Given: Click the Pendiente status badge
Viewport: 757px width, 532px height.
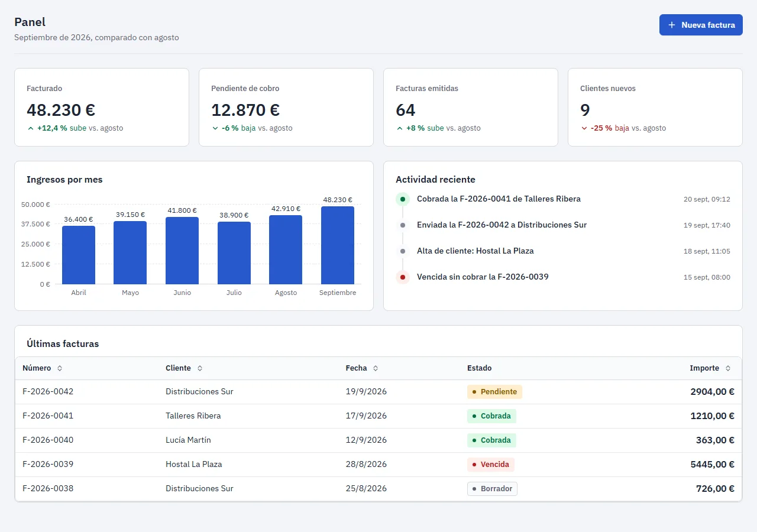Looking at the screenshot, I should click(494, 392).
